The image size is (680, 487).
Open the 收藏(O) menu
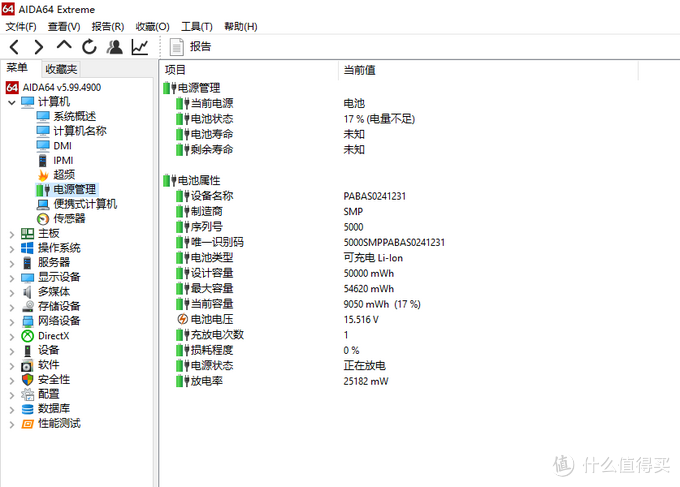pos(153,27)
